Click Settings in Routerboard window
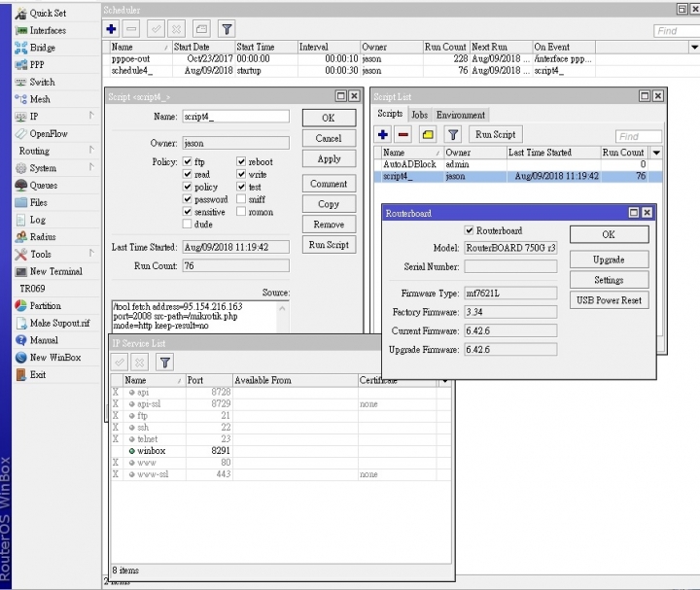The height and width of the screenshot is (590, 700). coord(609,280)
